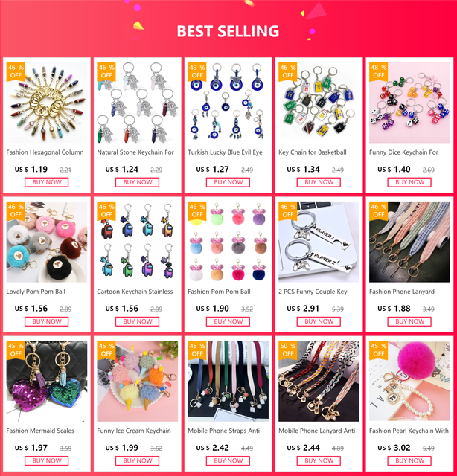Click BUY NOW for Mobile Phone Straps Anti-
Image resolution: width=457 pixels, height=476 pixels.
[x=228, y=461]
